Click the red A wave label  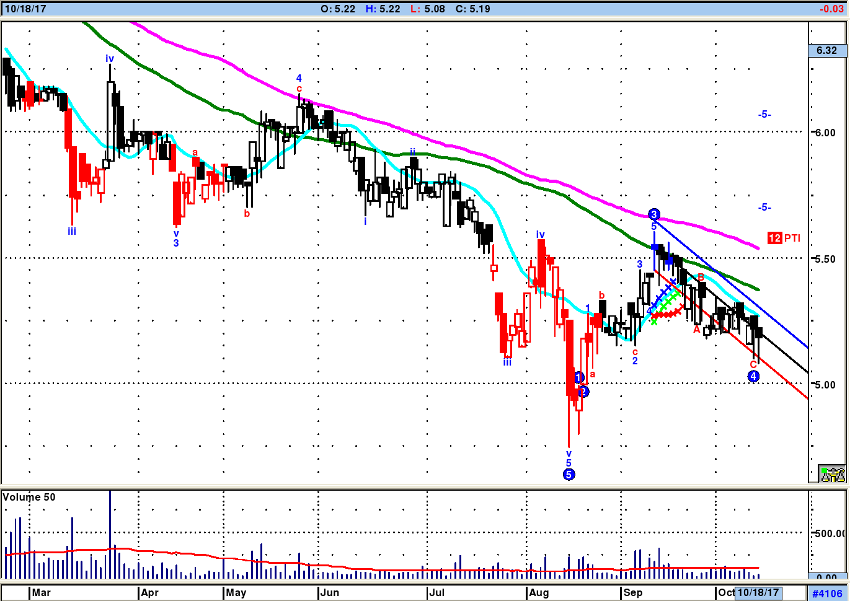(696, 330)
